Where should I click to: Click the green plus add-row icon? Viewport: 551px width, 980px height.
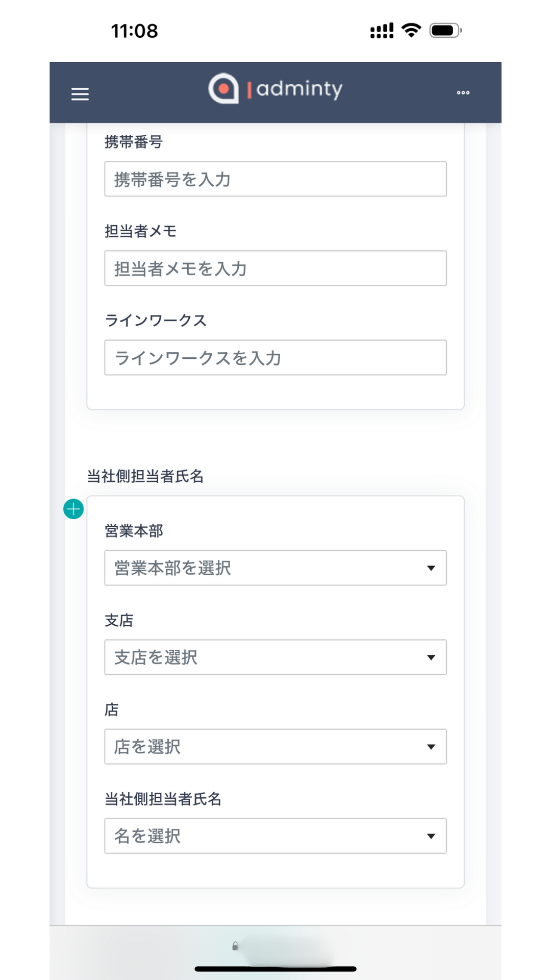point(73,509)
